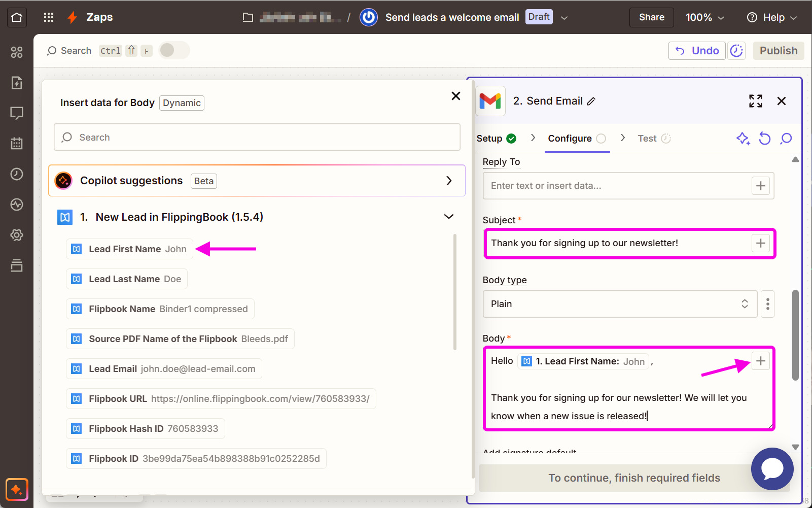Insert Lead Last Name Doe field
Screen dimensions: 812x508
pos(127,279)
